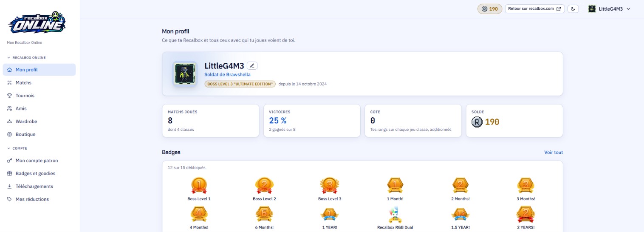The width and height of the screenshot is (644, 232).
Task: Open the Amis page
Action: coord(39,108)
